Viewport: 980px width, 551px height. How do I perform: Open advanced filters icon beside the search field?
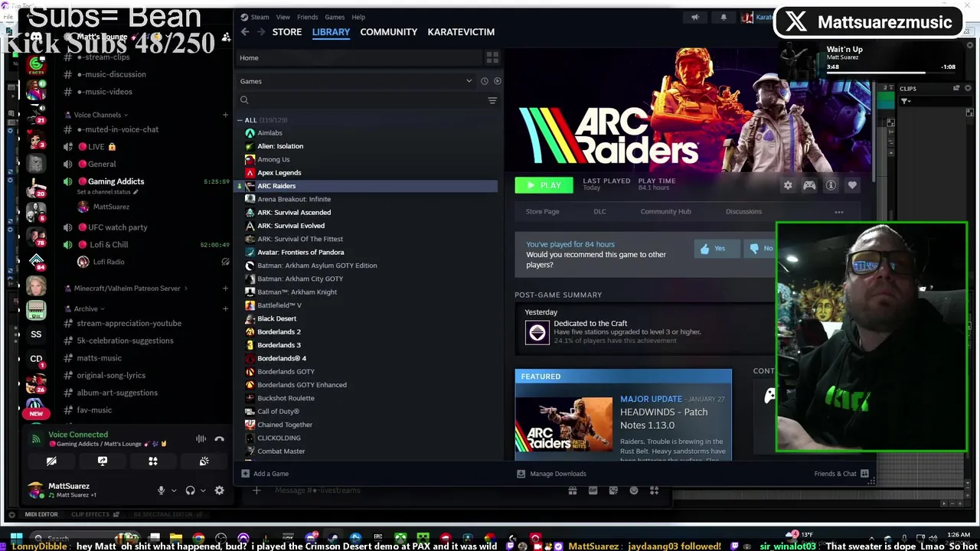click(x=492, y=100)
